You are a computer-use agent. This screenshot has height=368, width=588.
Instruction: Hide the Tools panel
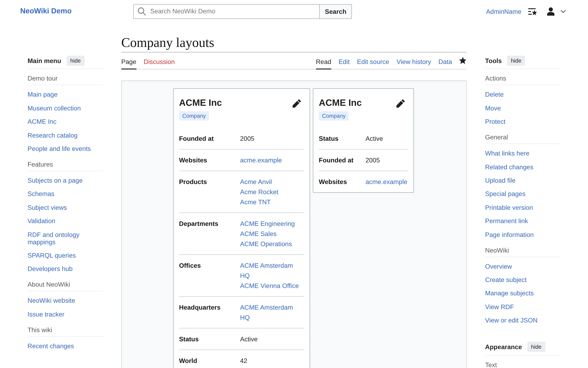[x=516, y=60]
